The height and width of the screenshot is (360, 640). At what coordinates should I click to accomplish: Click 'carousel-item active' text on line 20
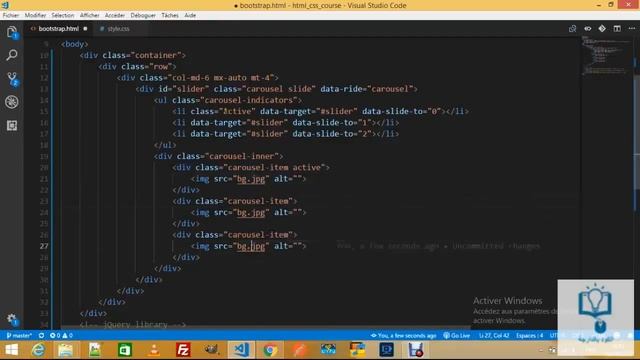(x=274, y=167)
